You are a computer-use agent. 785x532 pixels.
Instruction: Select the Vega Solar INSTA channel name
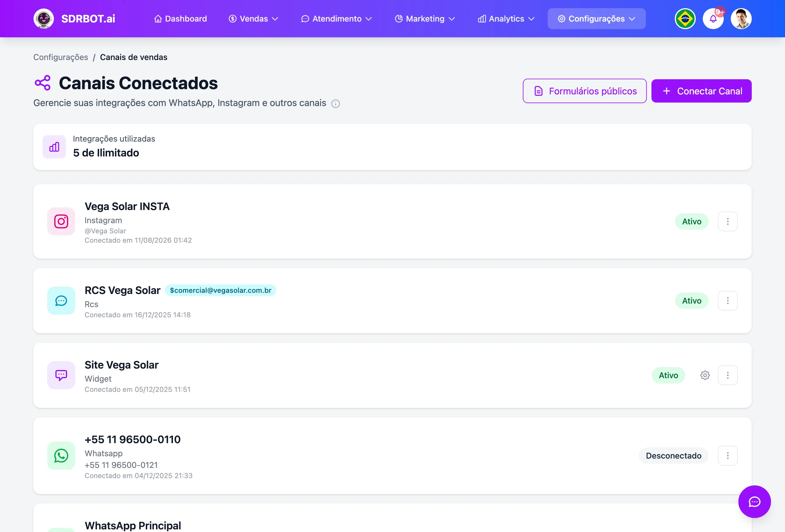pyautogui.click(x=127, y=206)
